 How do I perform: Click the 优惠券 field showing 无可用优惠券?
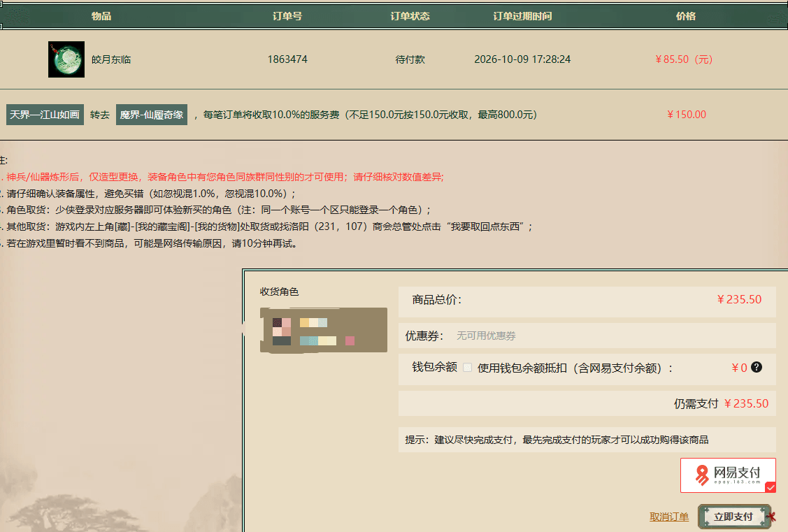(587, 336)
